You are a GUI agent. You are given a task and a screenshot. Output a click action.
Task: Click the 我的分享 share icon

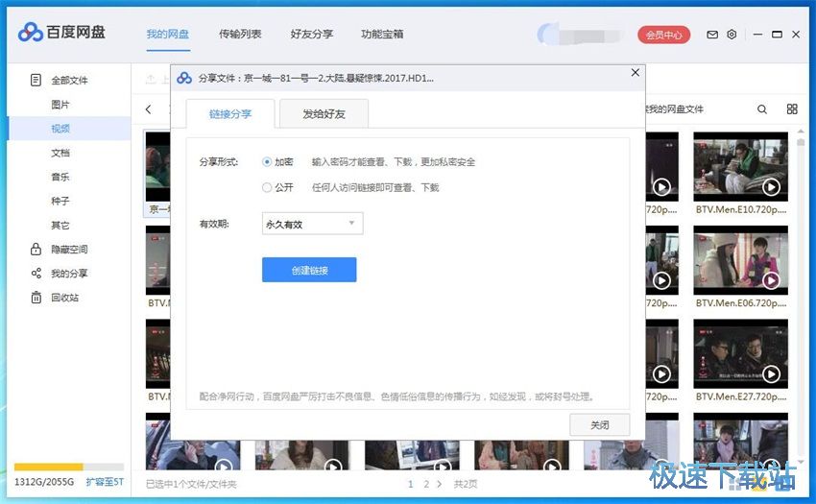pyautogui.click(x=36, y=274)
